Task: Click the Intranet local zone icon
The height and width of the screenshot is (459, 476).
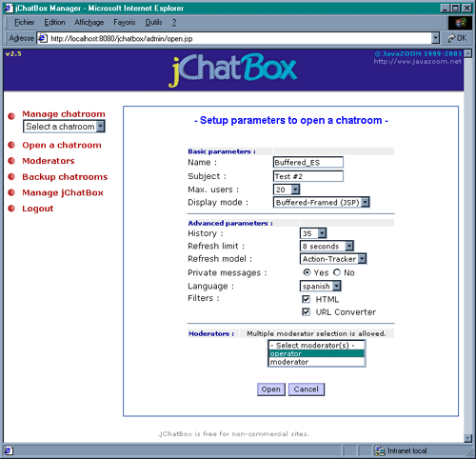Action: point(380,450)
